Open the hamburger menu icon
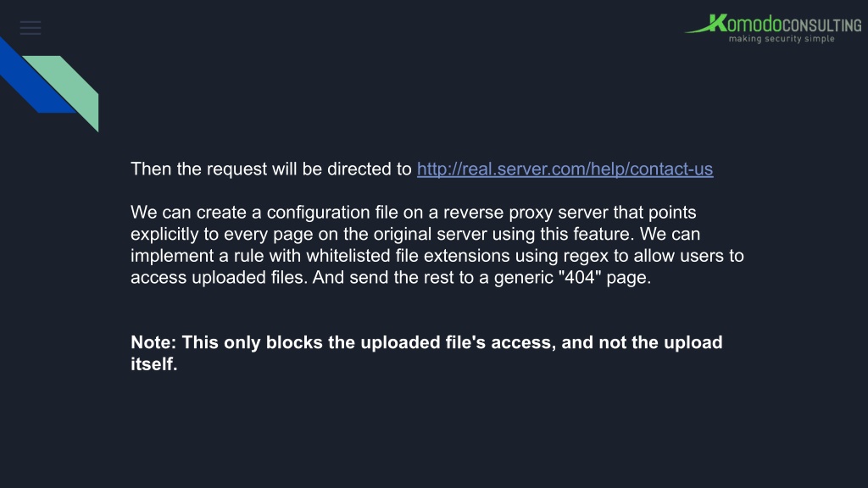 [x=31, y=28]
